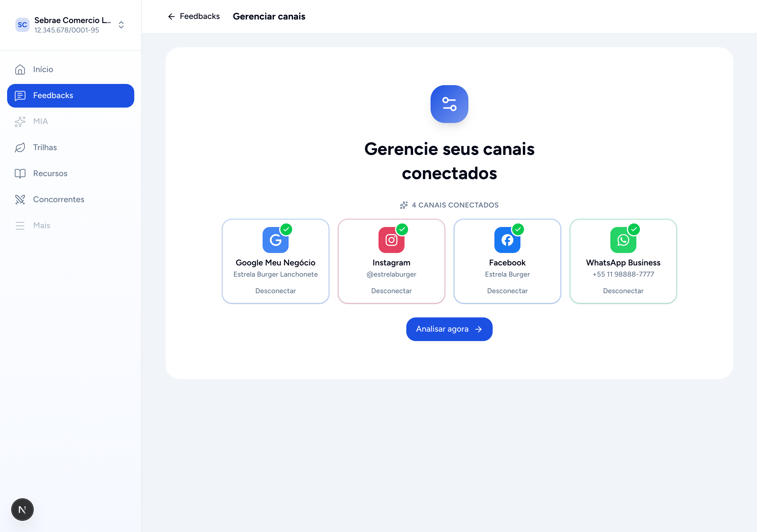The width and height of the screenshot is (757, 532).
Task: Expand the Sebrae Comercio company switcher
Action: 121,25
